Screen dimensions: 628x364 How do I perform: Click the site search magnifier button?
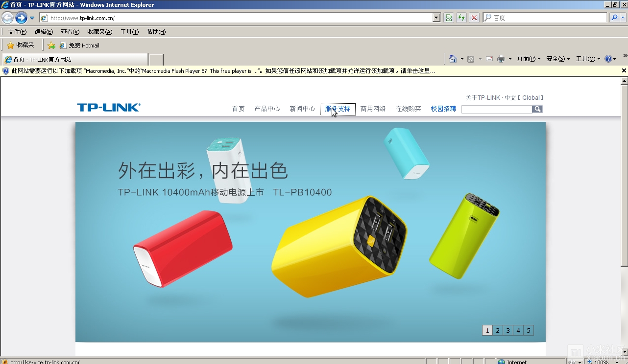pos(537,109)
